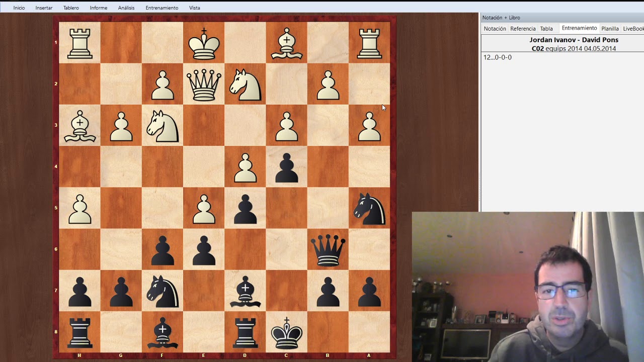This screenshot has height=362, width=644.
Task: Select the white knight on d2
Action: pos(245,84)
